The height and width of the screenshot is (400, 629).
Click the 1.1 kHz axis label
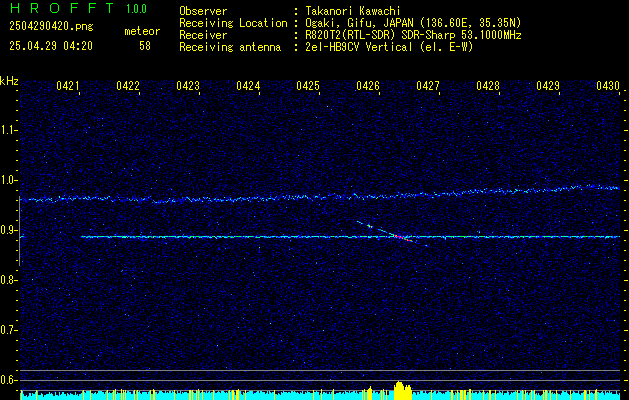pos(9,130)
